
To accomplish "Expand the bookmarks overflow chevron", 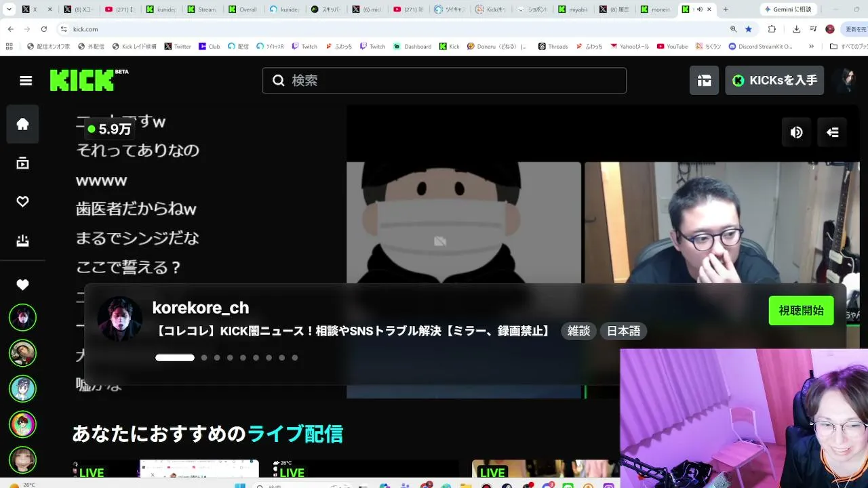I will 811,47.
